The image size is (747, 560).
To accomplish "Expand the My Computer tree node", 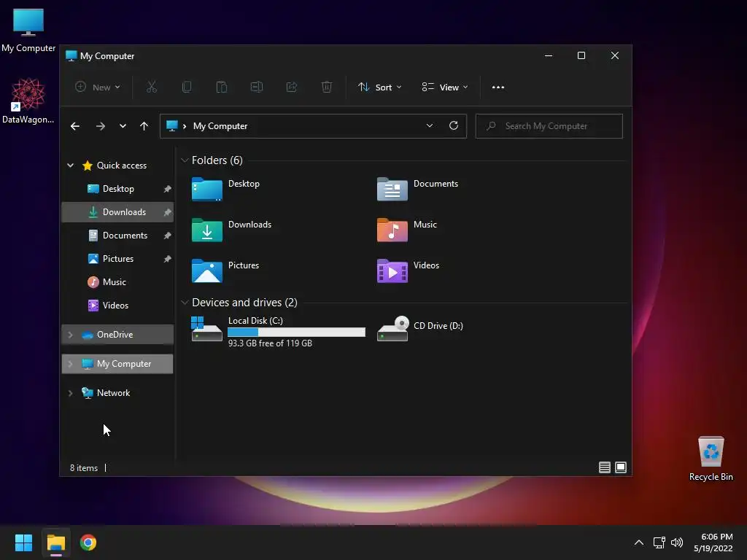I will [x=71, y=364].
